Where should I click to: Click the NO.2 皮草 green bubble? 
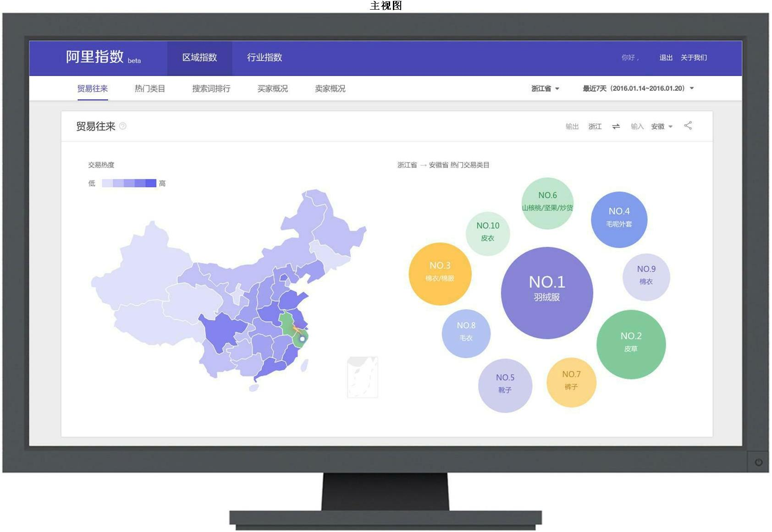631,345
